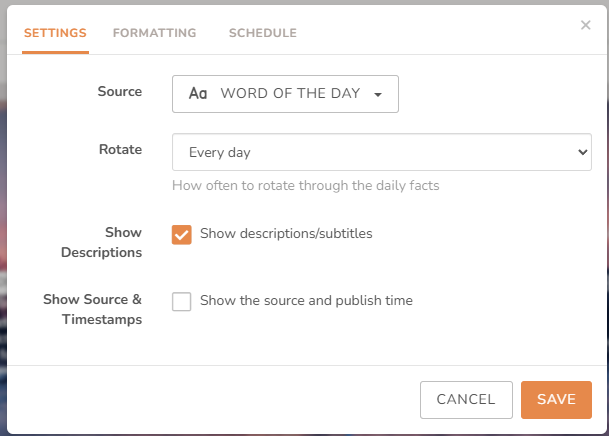Click the Aa font icon in Source
The image size is (609, 436).
(x=198, y=94)
